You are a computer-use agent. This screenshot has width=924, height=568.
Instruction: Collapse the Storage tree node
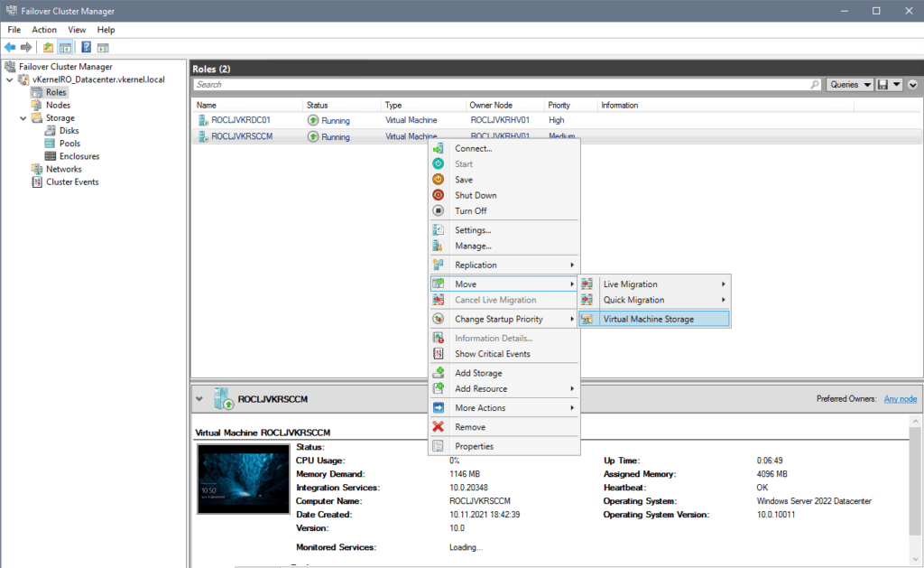point(23,118)
